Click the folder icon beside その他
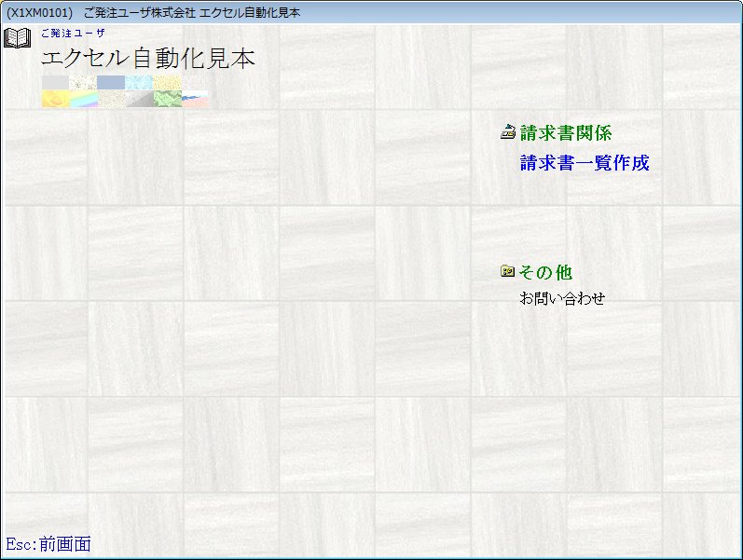Viewport: 743px width, 560px height. (x=507, y=271)
